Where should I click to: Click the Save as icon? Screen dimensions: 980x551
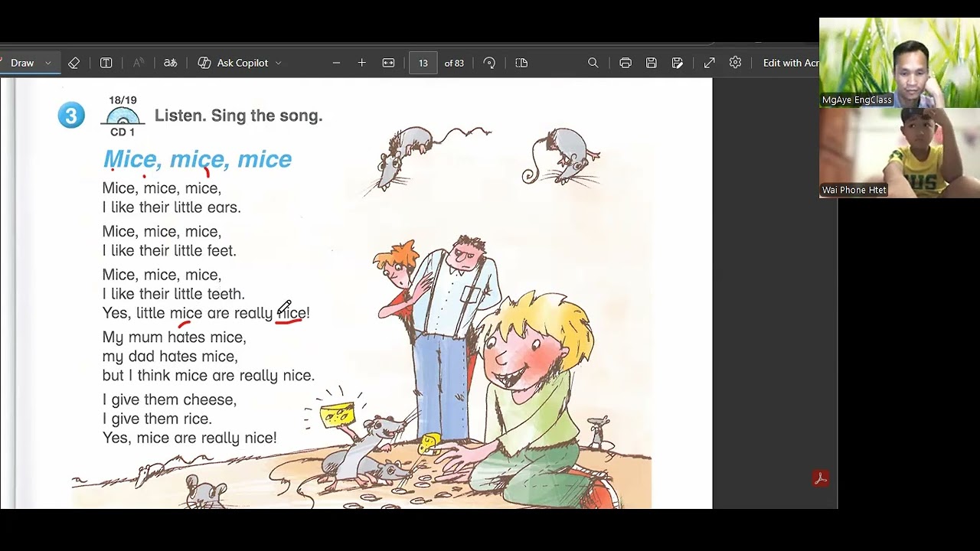[x=678, y=63]
